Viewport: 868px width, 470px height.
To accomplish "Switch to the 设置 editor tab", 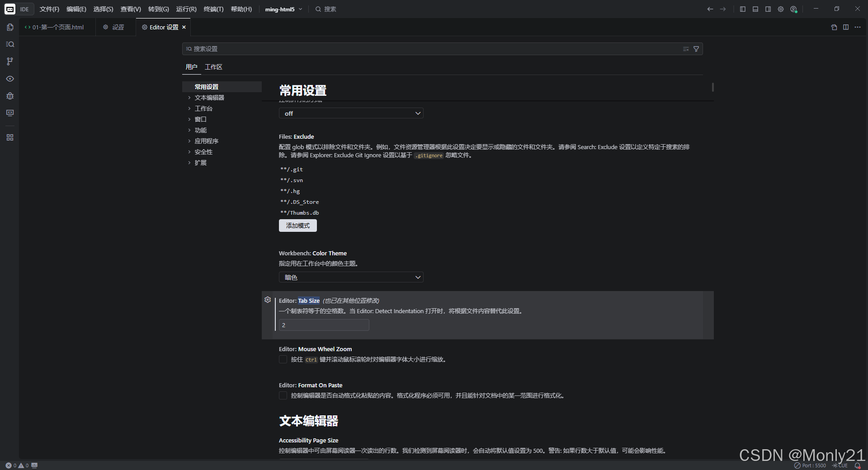I will tap(116, 27).
